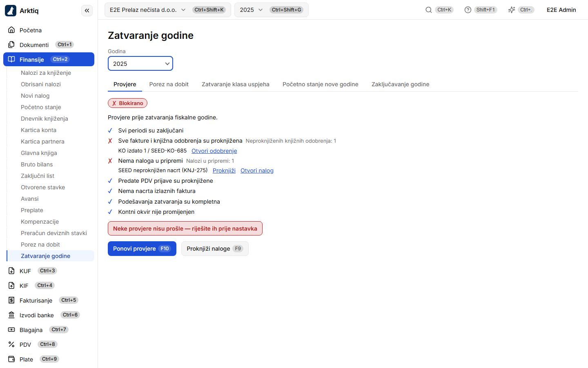Select the Provjere tab
588x368 pixels.
125,84
